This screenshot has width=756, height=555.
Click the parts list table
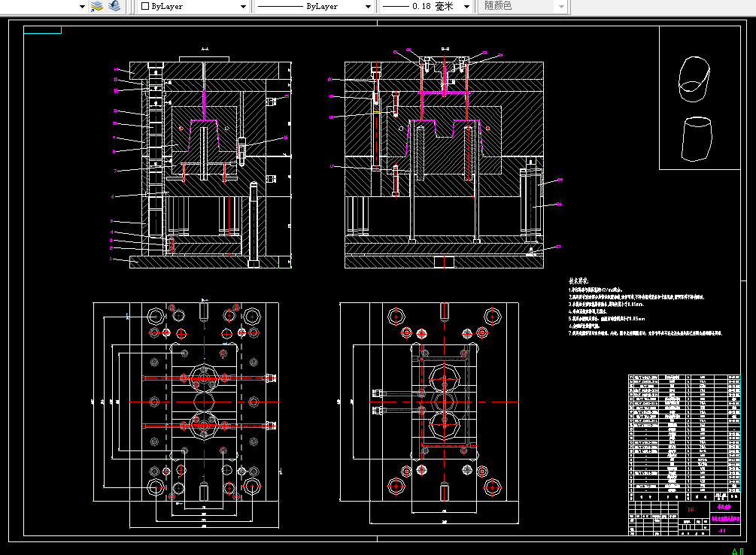pyautogui.click(x=684, y=433)
